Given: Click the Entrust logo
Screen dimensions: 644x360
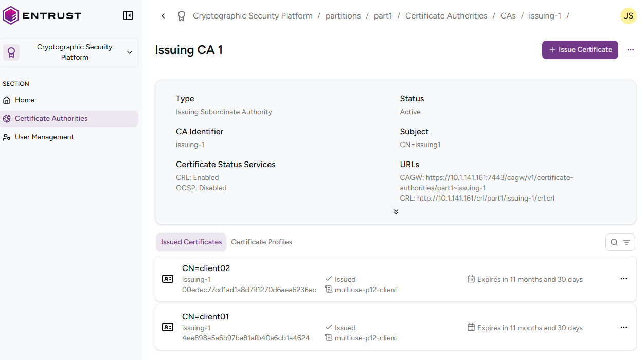Looking at the screenshot, I should click(42, 15).
